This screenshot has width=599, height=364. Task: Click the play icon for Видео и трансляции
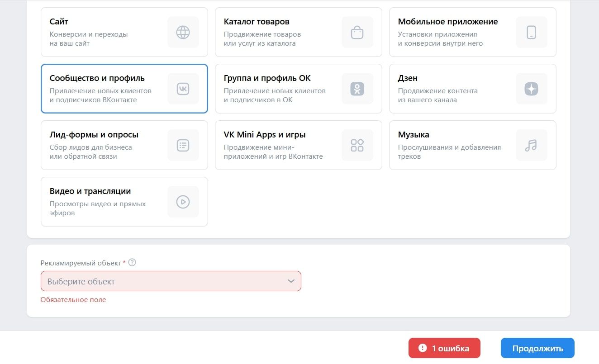pyautogui.click(x=183, y=202)
